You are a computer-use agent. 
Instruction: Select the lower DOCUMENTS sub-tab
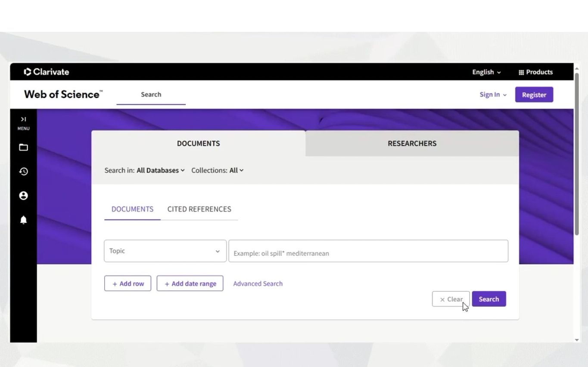pos(132,209)
